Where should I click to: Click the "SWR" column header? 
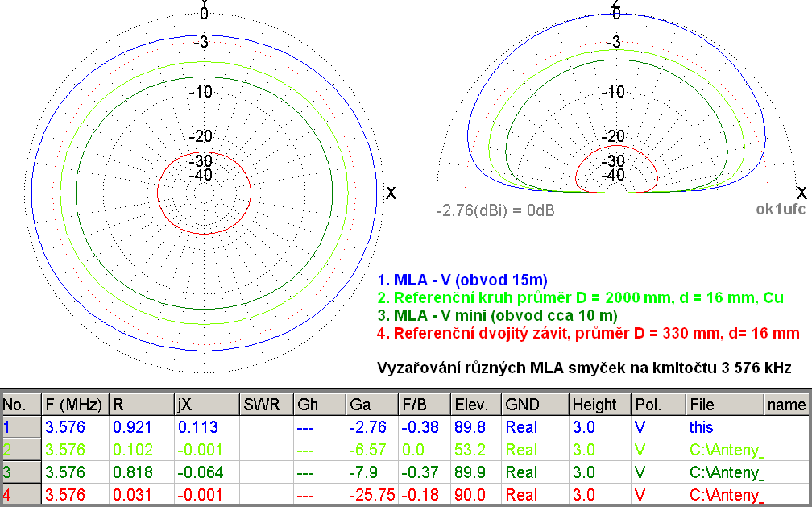(x=262, y=404)
